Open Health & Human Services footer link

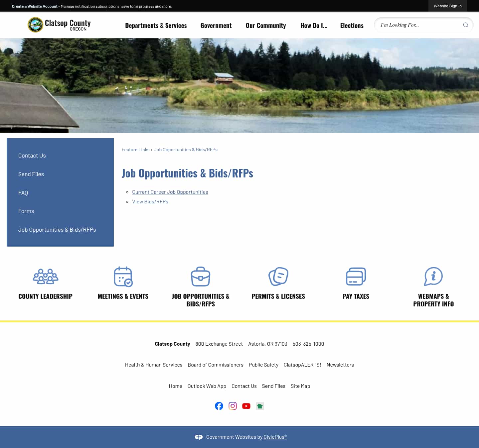pyautogui.click(x=154, y=365)
